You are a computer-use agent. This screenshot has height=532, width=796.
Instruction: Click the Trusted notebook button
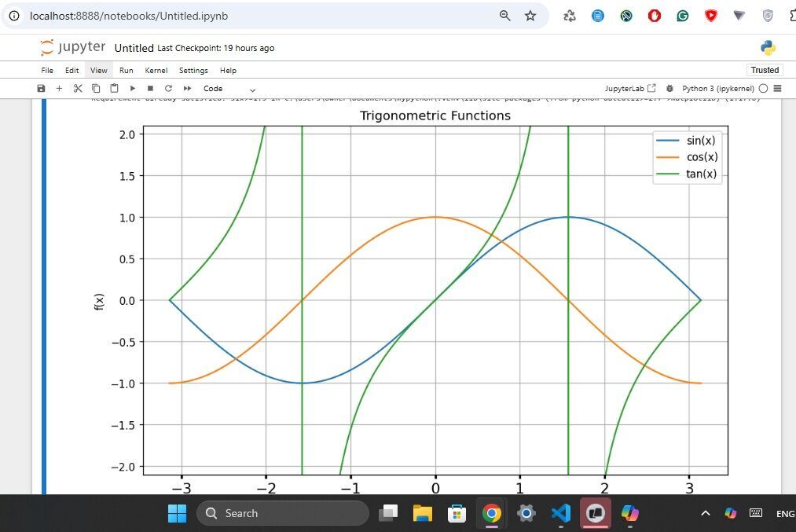pyautogui.click(x=764, y=70)
